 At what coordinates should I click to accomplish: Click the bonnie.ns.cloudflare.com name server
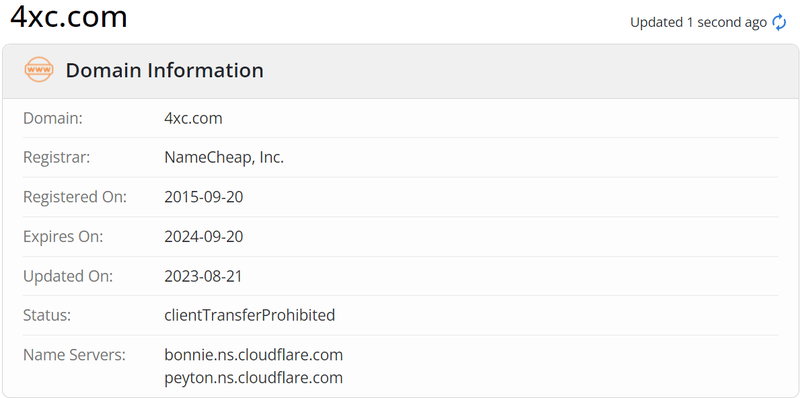(254, 355)
